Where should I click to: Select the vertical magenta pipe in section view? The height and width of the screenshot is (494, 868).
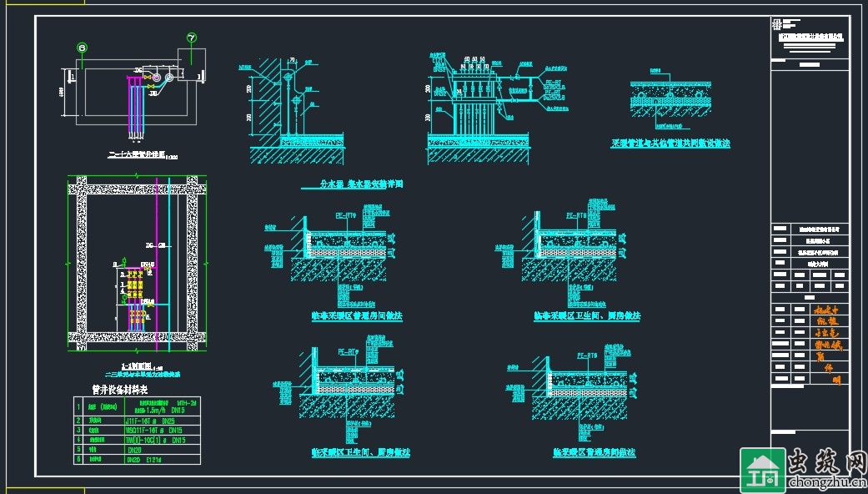[156, 250]
